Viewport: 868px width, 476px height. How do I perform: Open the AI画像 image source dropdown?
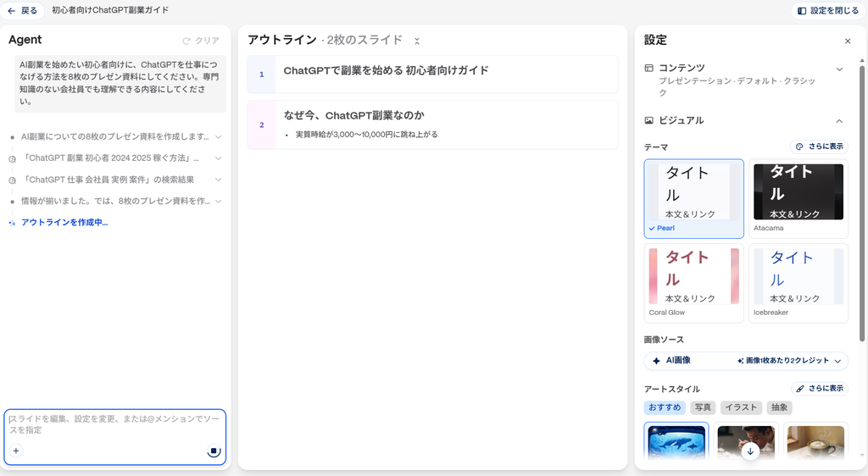click(x=746, y=361)
